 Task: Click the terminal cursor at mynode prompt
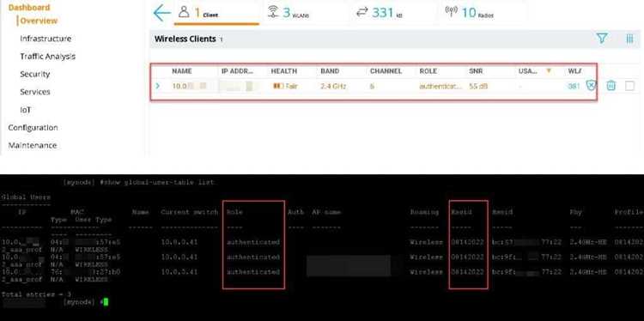coord(106,302)
